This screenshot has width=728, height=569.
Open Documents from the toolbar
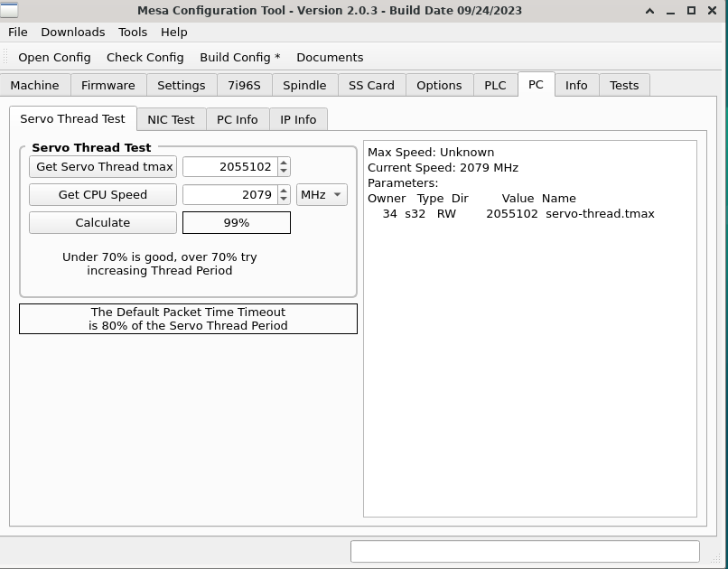pyautogui.click(x=330, y=57)
